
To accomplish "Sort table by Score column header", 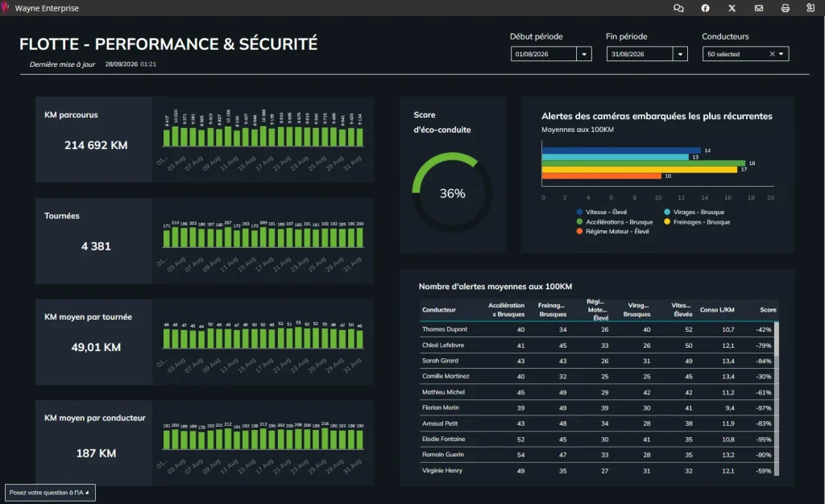I will click(768, 309).
